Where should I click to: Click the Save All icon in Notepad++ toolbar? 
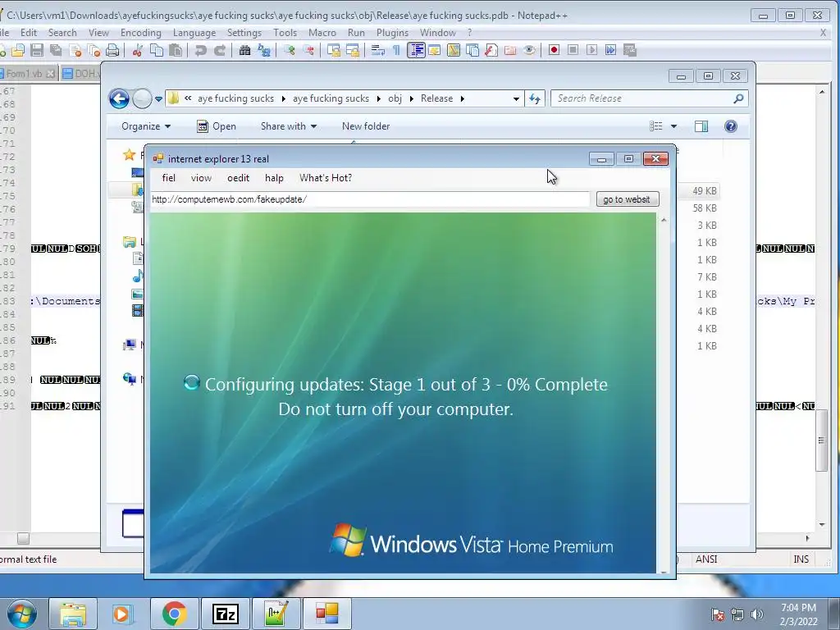pos(56,50)
